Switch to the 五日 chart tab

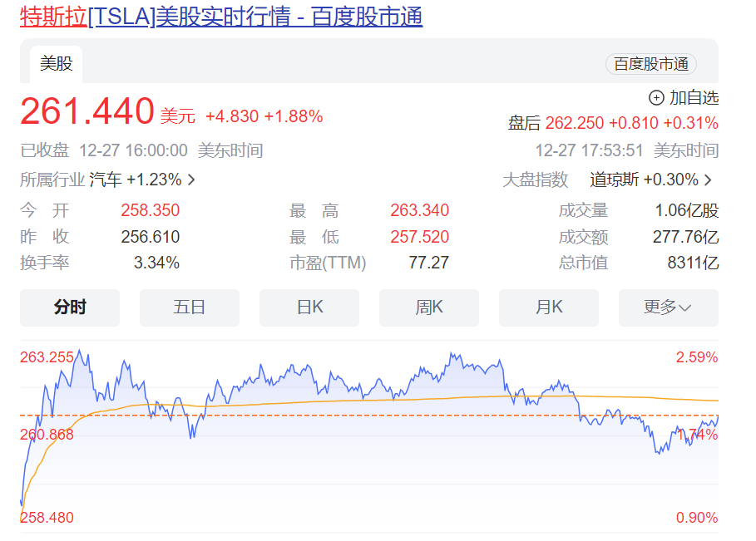[x=190, y=307]
